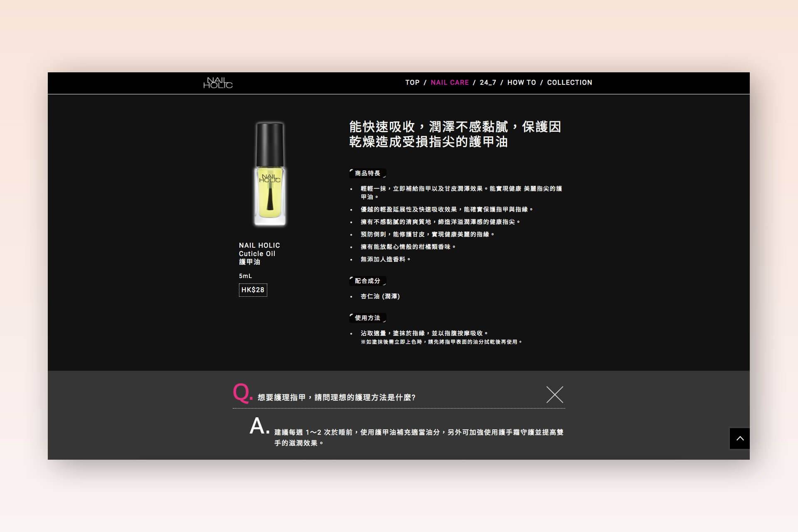The image size is (798, 532).
Task: Go to the 24_7 page
Action: click(488, 83)
